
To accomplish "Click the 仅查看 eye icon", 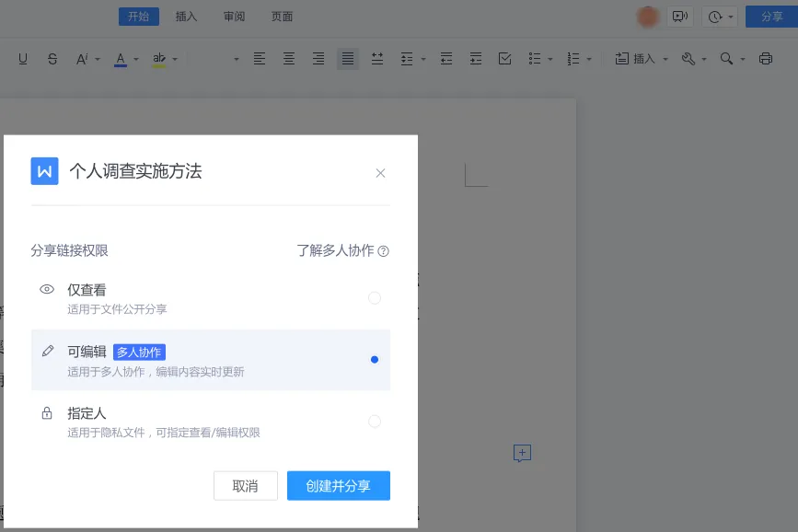I will pos(47,290).
